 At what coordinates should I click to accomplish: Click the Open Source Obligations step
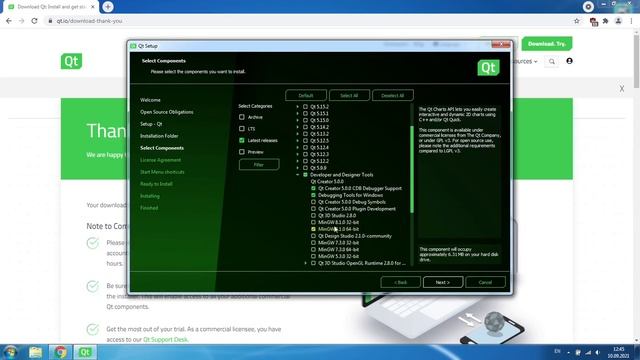point(167,112)
